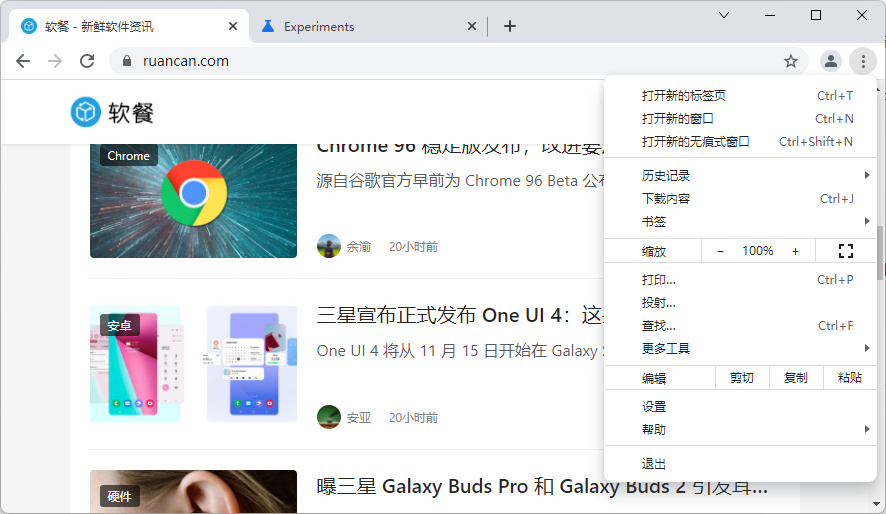Click the 粘贴 button in edit row

coord(849,378)
